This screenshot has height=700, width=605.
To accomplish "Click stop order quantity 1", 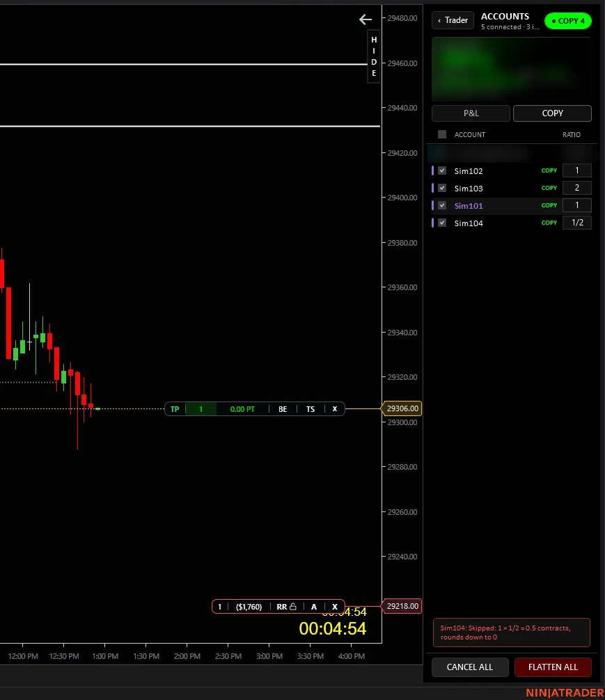I will [220, 607].
